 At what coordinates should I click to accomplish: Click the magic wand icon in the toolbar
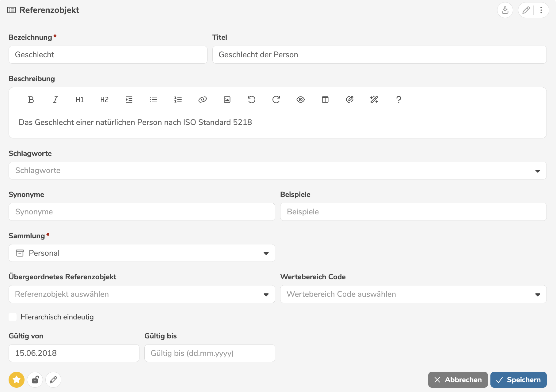374,100
